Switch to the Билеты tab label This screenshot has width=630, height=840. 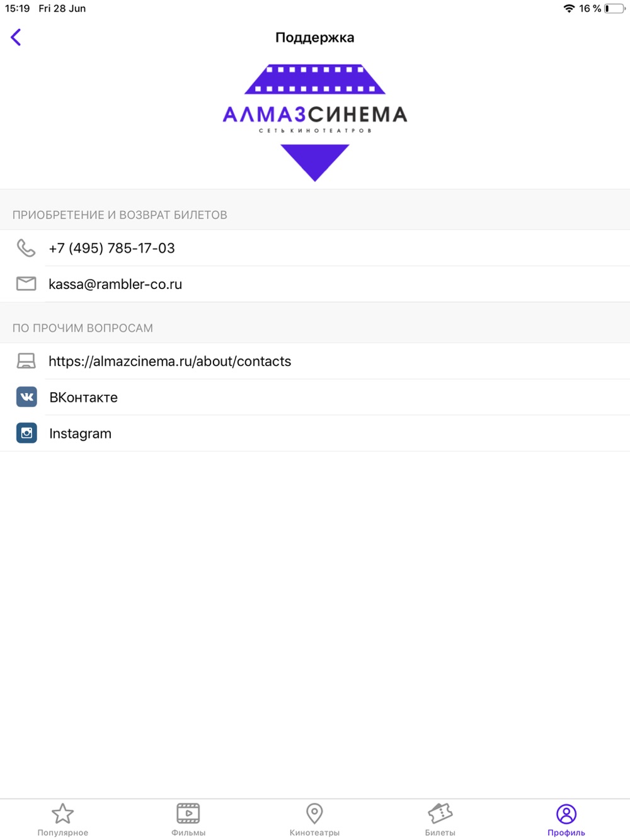pyautogui.click(x=440, y=832)
